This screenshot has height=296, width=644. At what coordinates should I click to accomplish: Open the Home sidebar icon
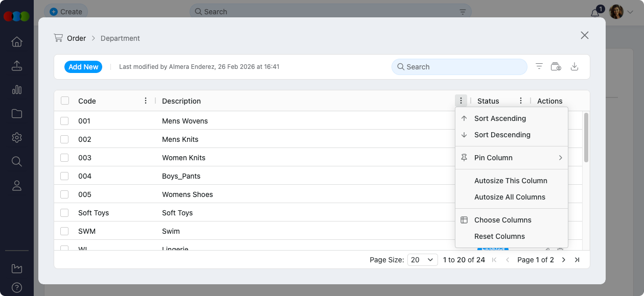17,42
